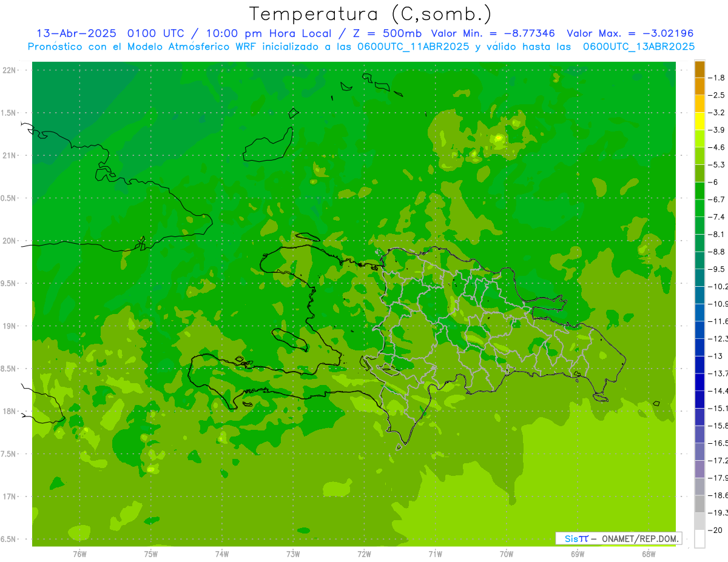Click teal legend swatch between -9.5 and -10.2
Screen dimensions: 728x562
(699, 278)
